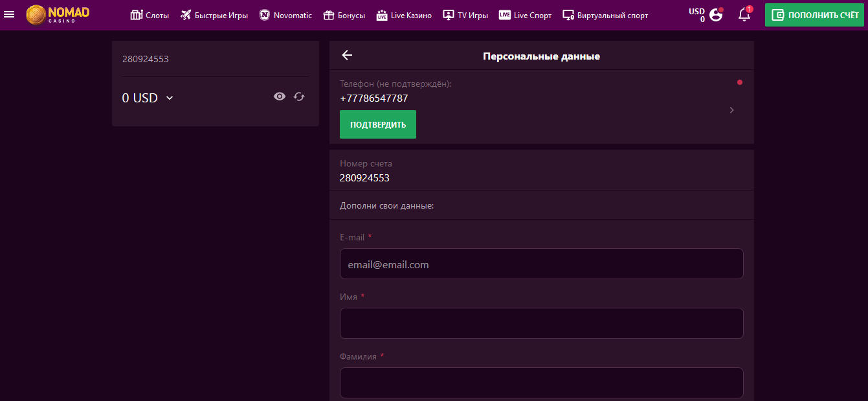The image size is (868, 401).
Task: Click the user profile avatar icon
Action: [x=716, y=14]
